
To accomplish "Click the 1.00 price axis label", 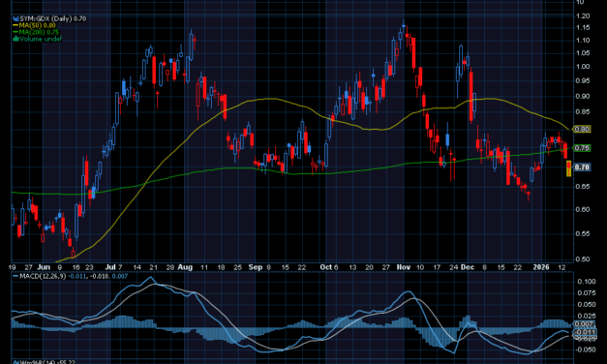I will pyautogui.click(x=583, y=67).
